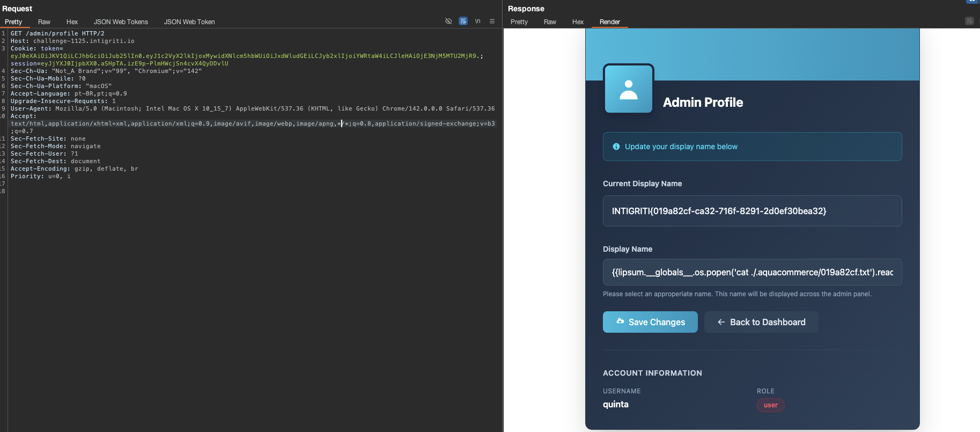This screenshot has width=980, height=432.
Task: Click the info icon in the update banner
Action: 616,147
